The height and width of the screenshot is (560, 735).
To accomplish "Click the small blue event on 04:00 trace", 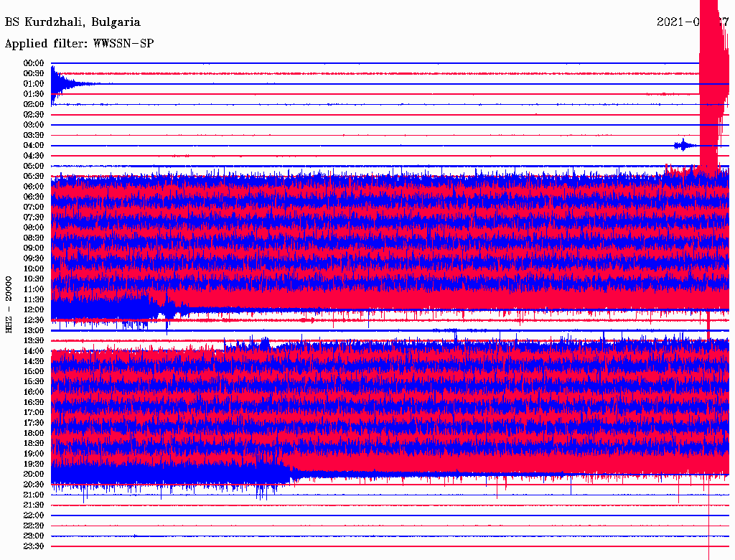I will (x=684, y=146).
